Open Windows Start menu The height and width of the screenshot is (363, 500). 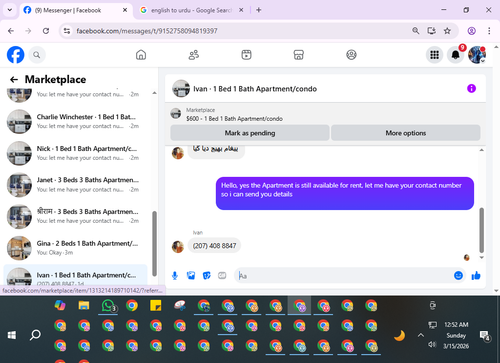click(12, 335)
